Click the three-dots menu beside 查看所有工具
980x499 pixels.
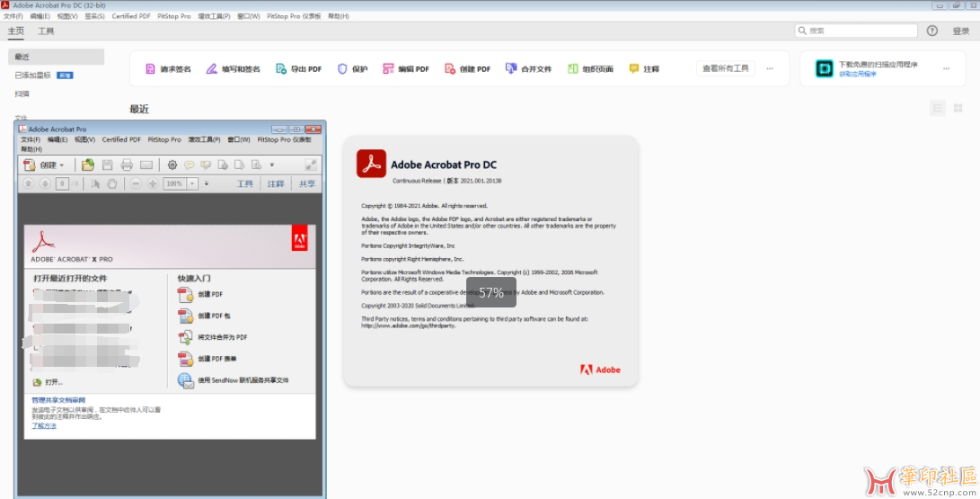[769, 69]
